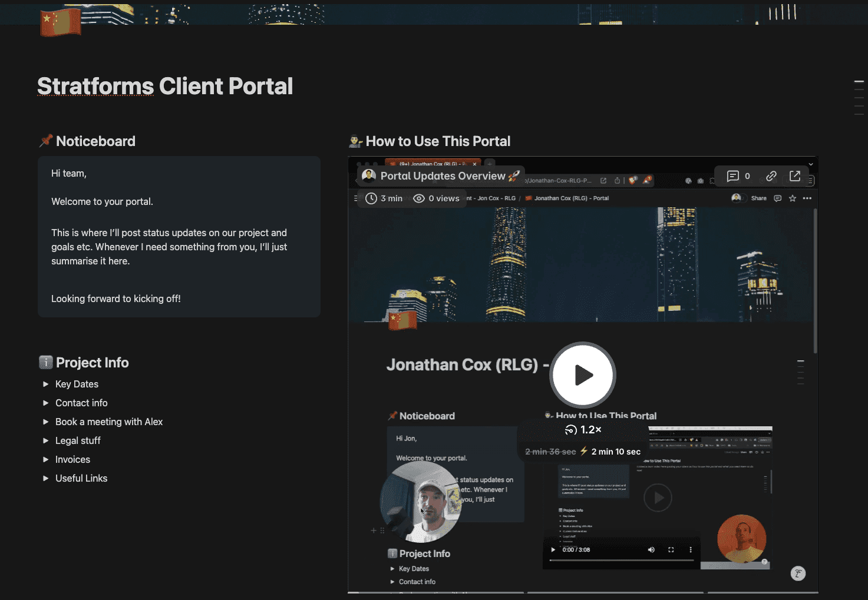Click the clock icon next to 3 min
The height and width of the screenshot is (600, 868).
pyautogui.click(x=371, y=198)
